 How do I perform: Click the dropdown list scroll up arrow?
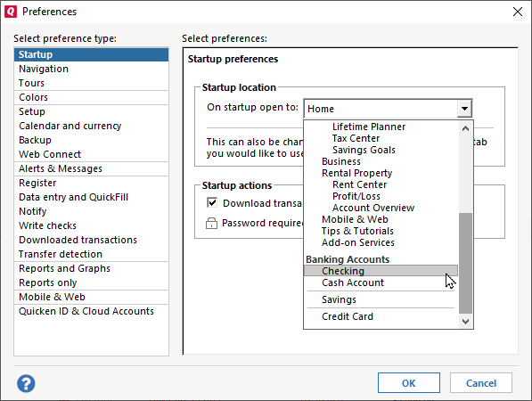pyautogui.click(x=465, y=128)
